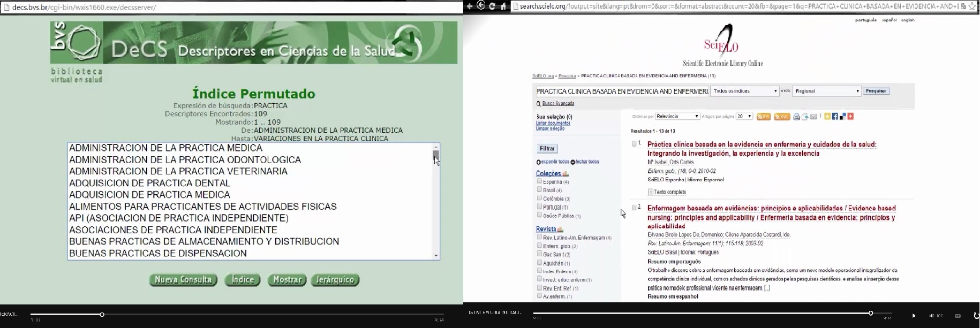Click the Listar documentos link
The height and width of the screenshot is (328, 980).
tap(553, 123)
